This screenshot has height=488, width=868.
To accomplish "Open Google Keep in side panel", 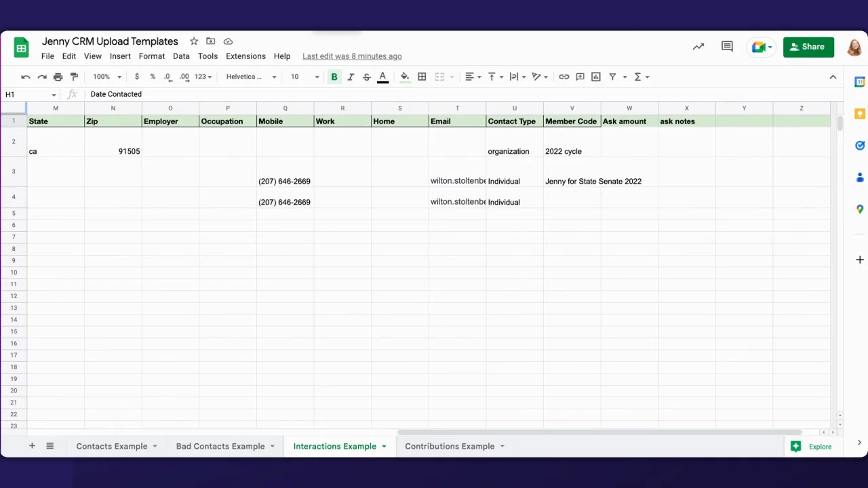I will pyautogui.click(x=859, y=114).
